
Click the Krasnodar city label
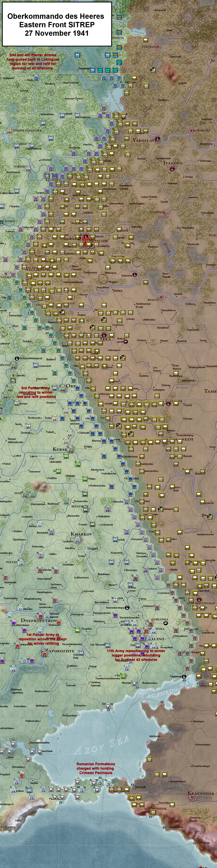pos(201,793)
